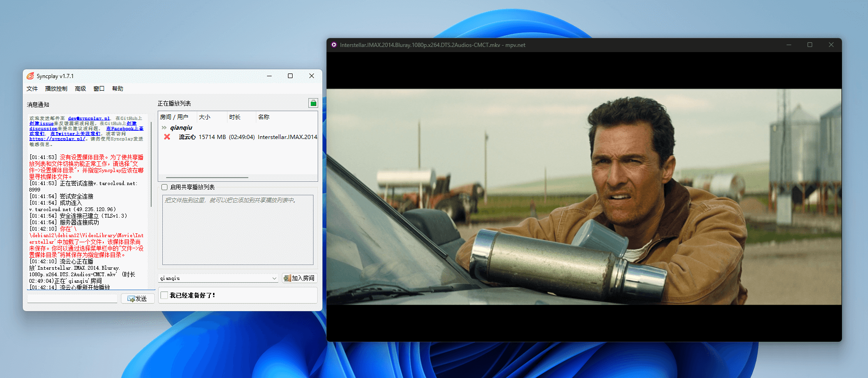This screenshot has height=378, width=868.
Task: Click the mpv.net icon in the title bar
Action: [334, 45]
